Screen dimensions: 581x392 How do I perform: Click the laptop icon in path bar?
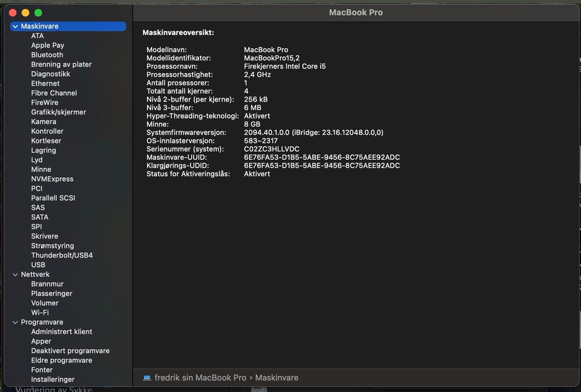point(146,378)
